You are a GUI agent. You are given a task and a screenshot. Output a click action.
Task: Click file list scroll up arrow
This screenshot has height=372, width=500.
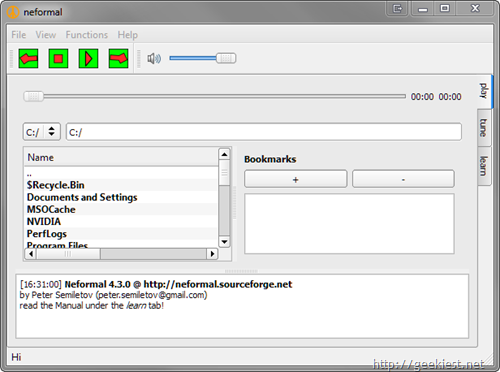pyautogui.click(x=224, y=154)
